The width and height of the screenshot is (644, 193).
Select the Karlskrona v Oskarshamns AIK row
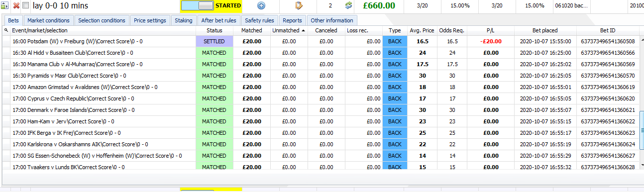[321, 144]
